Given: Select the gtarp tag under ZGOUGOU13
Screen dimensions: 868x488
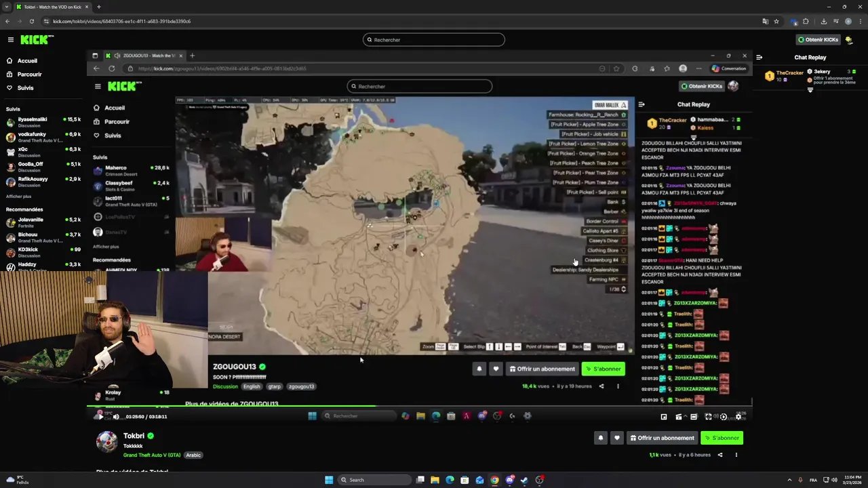Looking at the screenshot, I should click(x=274, y=386).
